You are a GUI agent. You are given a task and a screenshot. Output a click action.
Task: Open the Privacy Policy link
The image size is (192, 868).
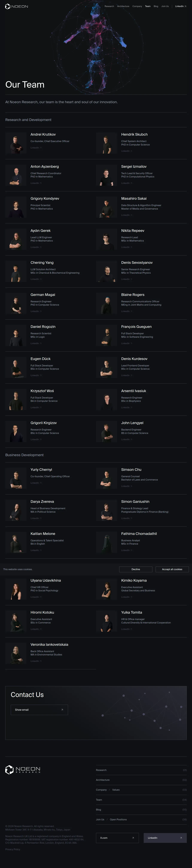pos(12,849)
